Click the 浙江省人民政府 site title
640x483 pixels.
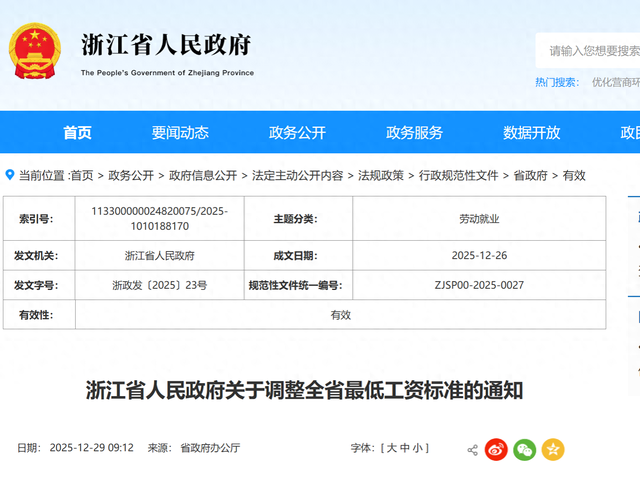[x=166, y=45]
